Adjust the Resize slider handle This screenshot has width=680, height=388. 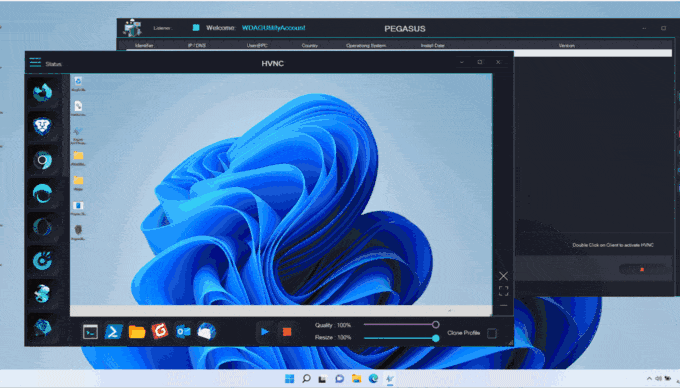pos(435,338)
